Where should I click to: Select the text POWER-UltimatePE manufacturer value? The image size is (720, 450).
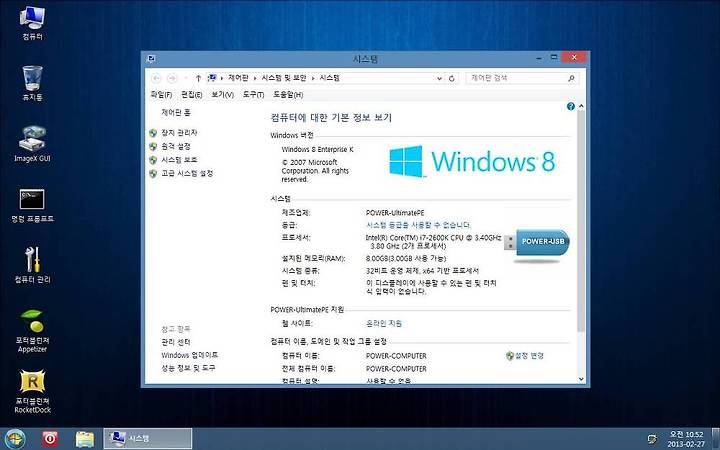click(x=395, y=213)
